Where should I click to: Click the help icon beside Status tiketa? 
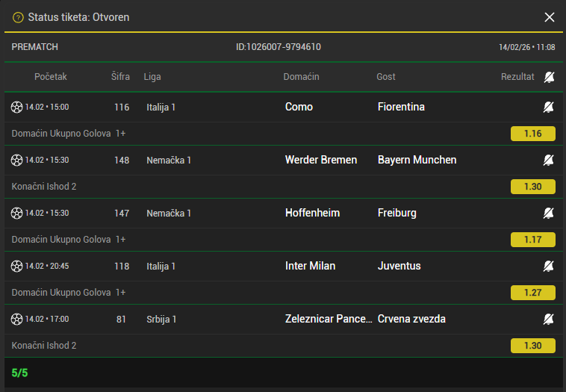18,17
